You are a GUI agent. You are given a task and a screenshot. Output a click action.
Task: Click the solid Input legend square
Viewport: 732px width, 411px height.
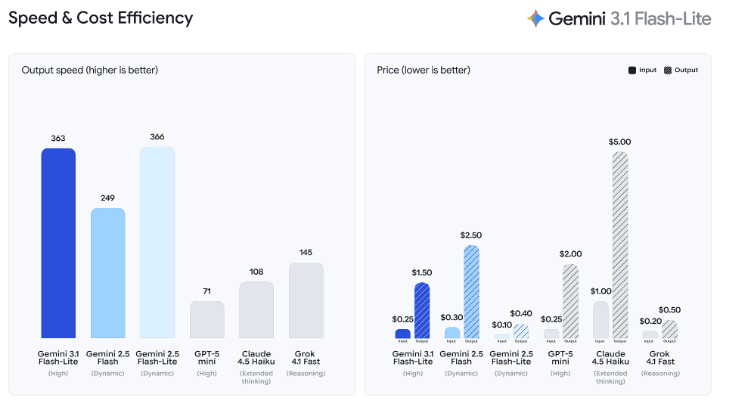(x=631, y=70)
